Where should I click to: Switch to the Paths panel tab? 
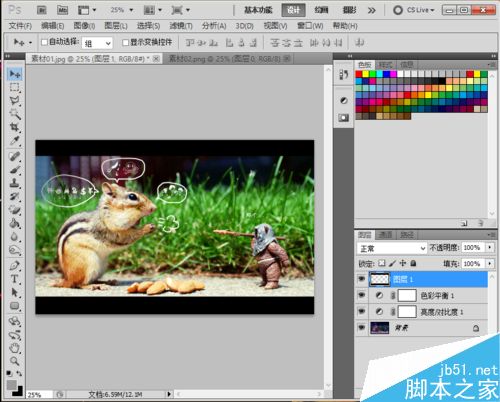pyautogui.click(x=407, y=235)
